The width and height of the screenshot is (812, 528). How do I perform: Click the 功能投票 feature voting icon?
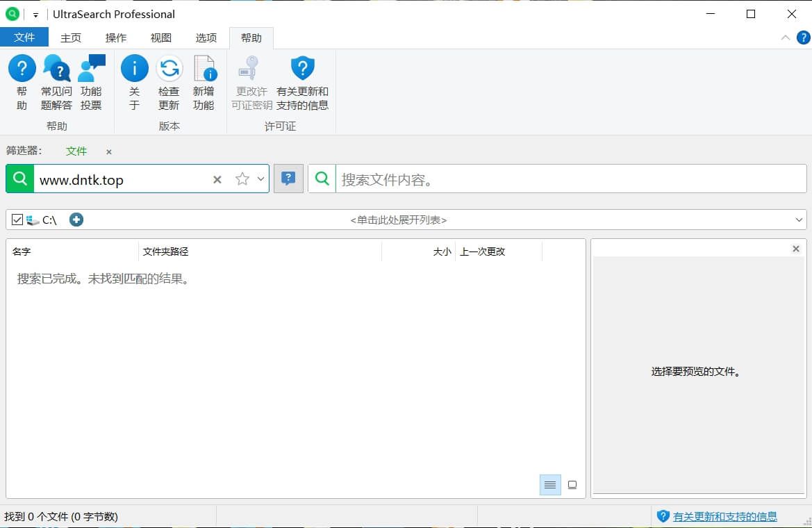[x=91, y=68]
